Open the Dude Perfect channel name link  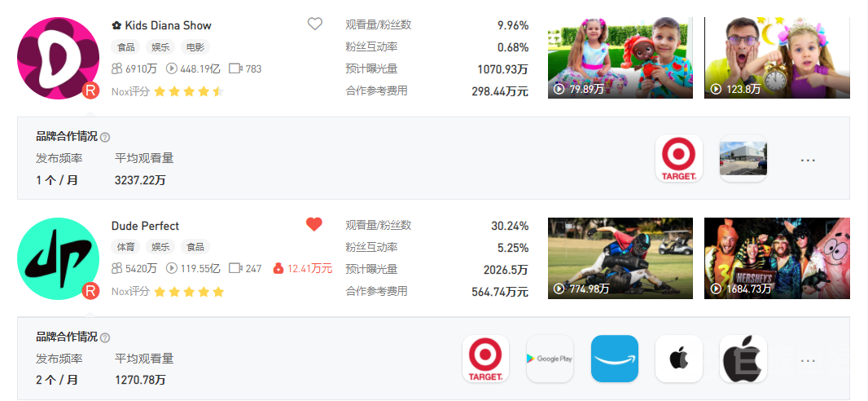click(x=145, y=226)
